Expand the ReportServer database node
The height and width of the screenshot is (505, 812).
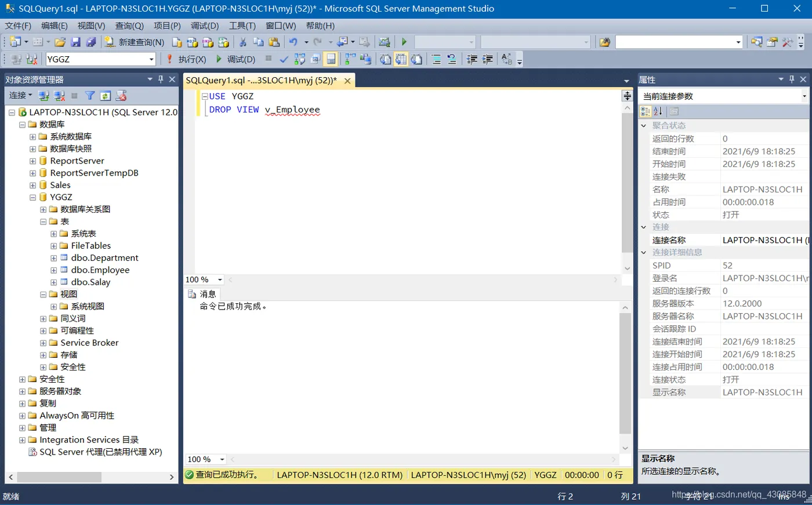click(x=33, y=161)
